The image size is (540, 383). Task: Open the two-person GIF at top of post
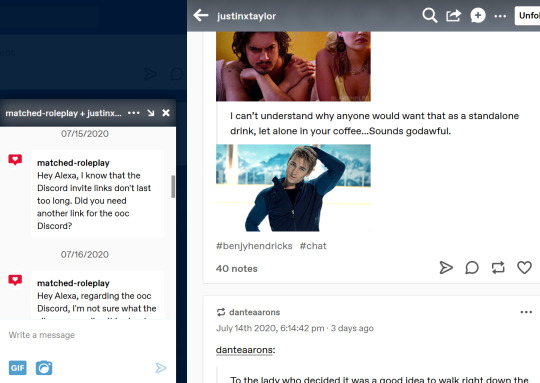(293, 66)
